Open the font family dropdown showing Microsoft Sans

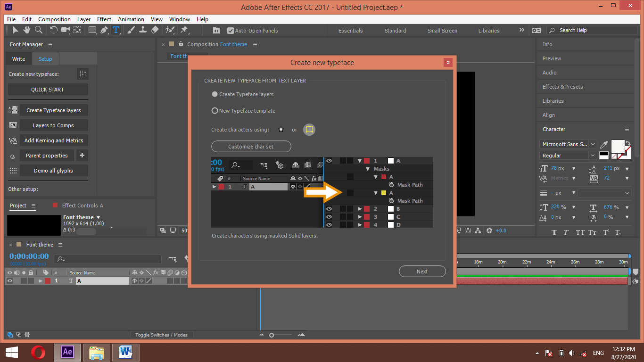[568, 145]
